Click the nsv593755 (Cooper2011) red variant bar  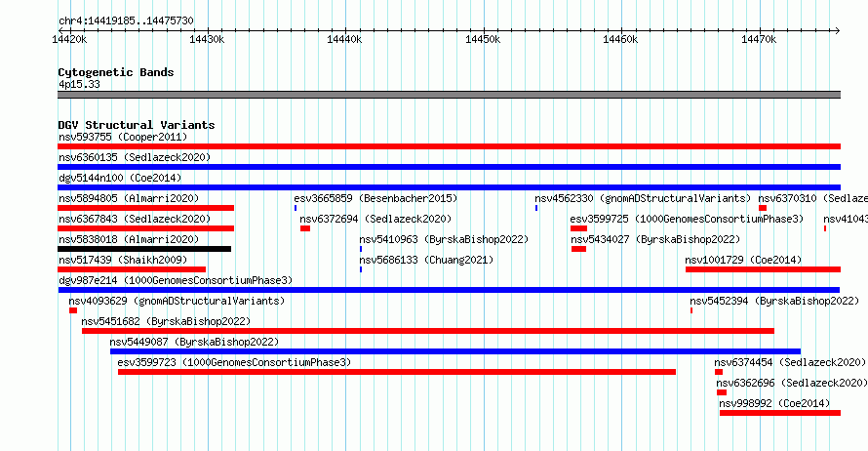coord(449,146)
